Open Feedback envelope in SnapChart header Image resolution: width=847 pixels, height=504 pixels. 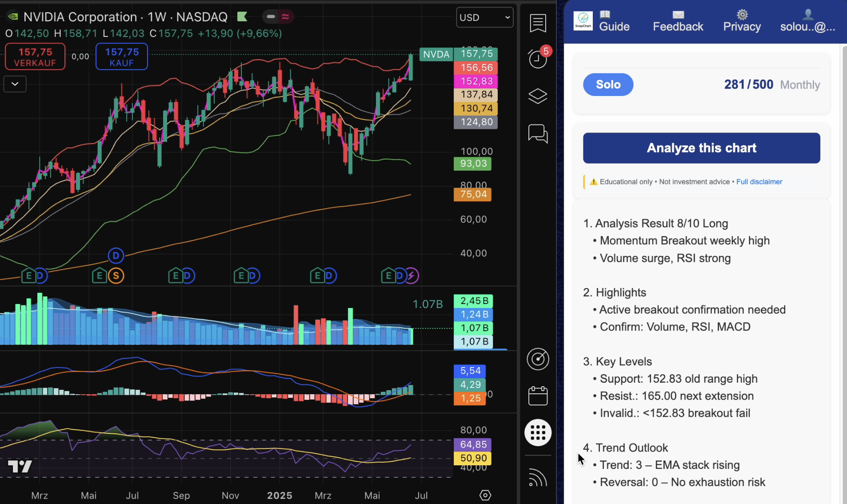point(678,21)
